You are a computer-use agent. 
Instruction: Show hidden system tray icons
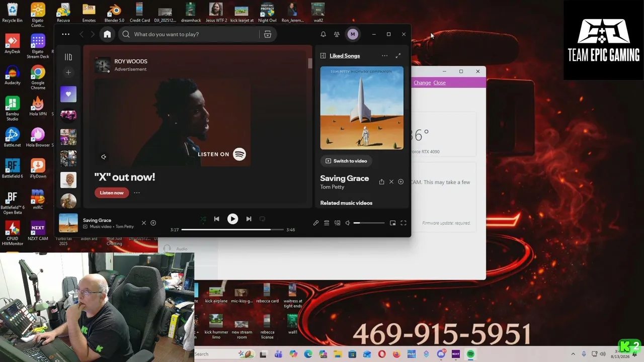[573, 354]
